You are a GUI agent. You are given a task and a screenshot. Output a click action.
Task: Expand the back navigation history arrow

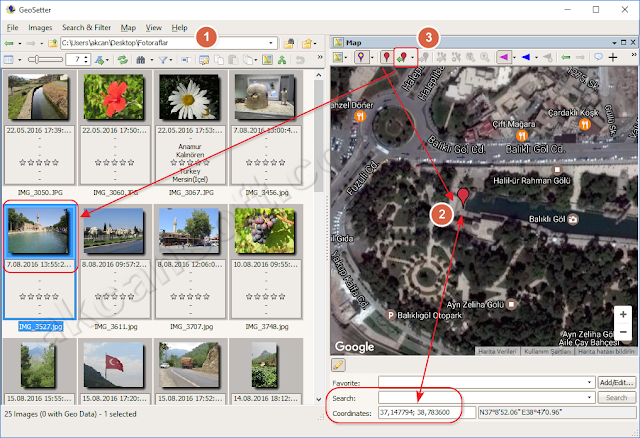(20, 43)
